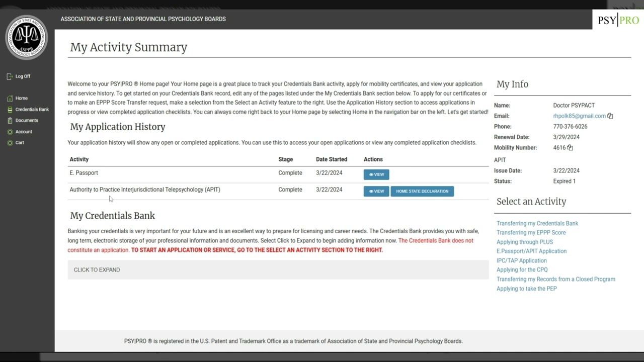Click the phone number 770-376-6026
Image resolution: width=644 pixels, height=362 pixels.
click(x=570, y=127)
